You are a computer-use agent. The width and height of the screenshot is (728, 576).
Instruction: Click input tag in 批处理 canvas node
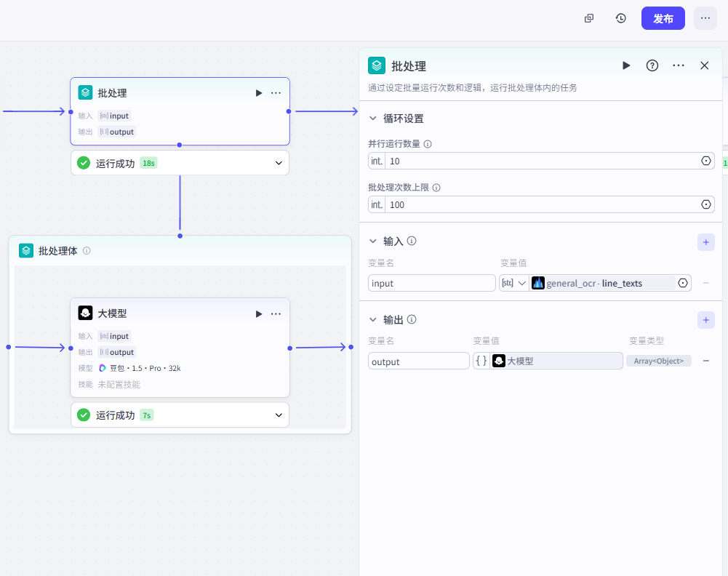point(114,116)
